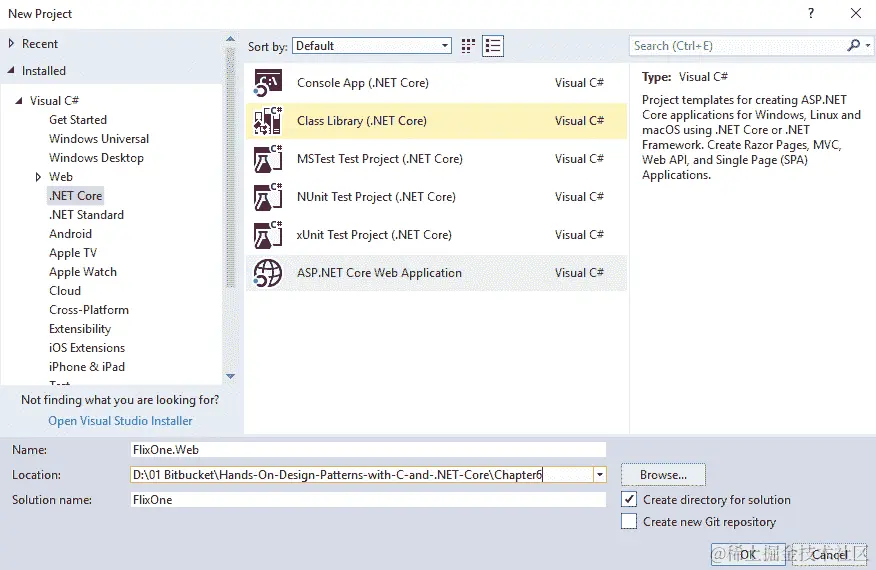Screen dimensions: 876x570
Task: Select the Apple TV category
Action: (x=73, y=253)
